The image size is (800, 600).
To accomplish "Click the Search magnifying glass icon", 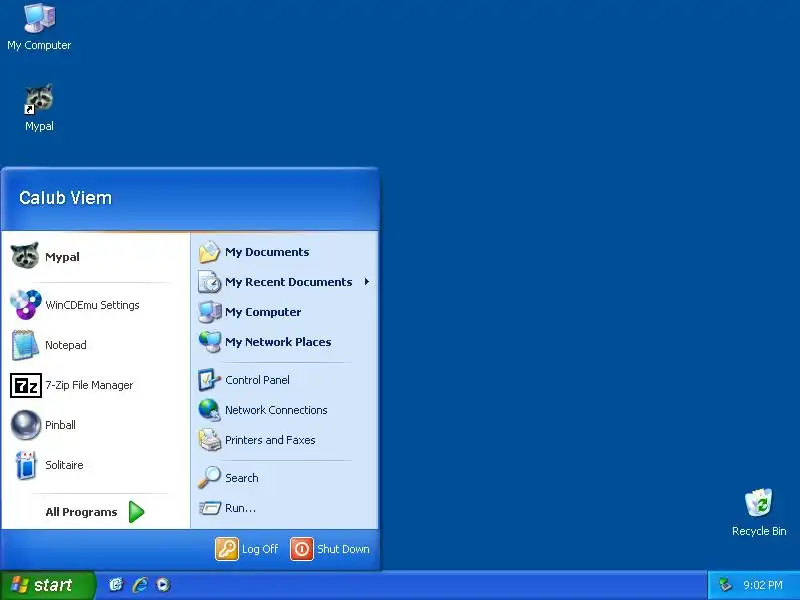I will [209, 478].
